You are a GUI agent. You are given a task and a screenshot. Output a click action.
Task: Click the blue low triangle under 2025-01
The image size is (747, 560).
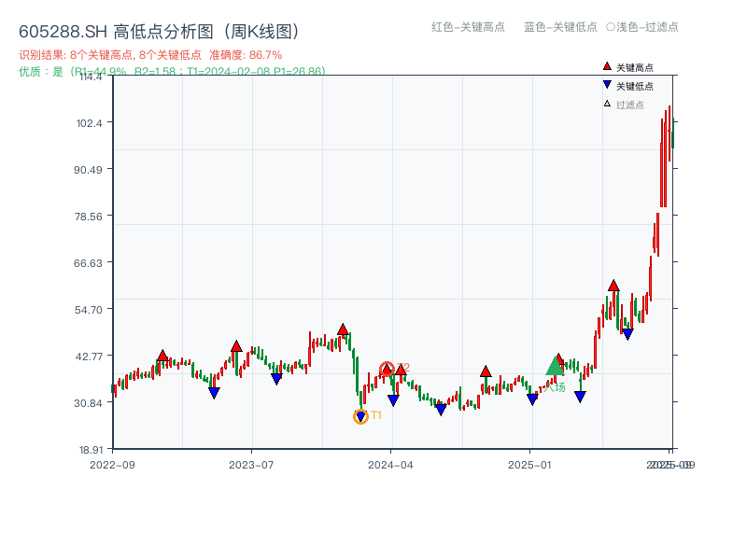tap(532, 399)
